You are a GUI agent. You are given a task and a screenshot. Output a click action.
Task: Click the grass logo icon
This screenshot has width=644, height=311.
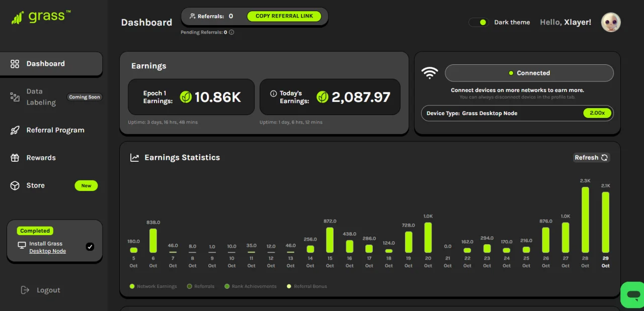click(x=18, y=18)
